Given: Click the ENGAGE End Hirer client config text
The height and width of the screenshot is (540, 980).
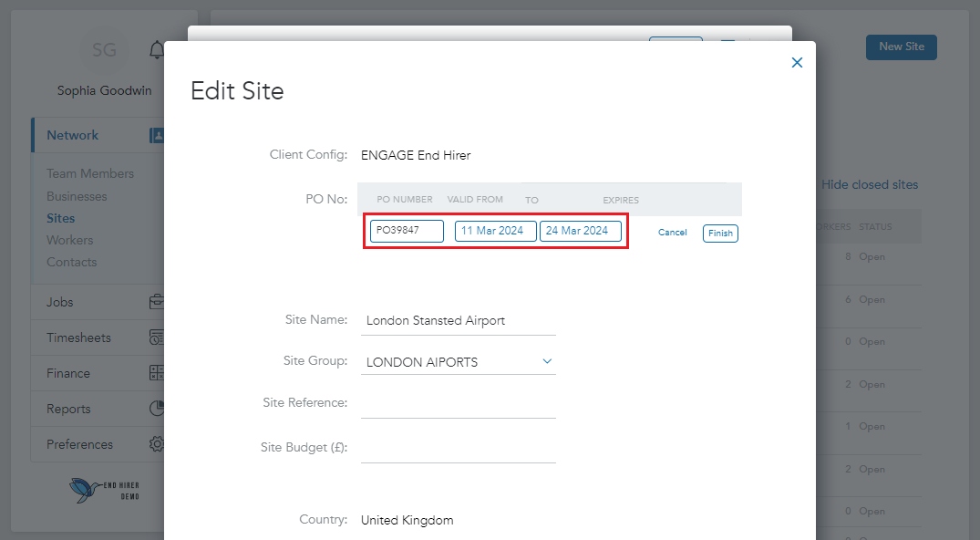Looking at the screenshot, I should tap(416, 155).
